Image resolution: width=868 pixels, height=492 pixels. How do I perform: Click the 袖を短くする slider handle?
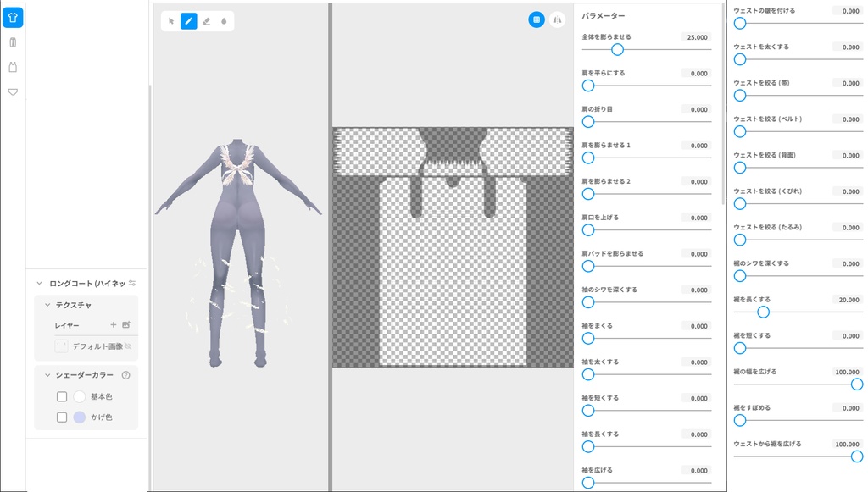click(x=588, y=411)
